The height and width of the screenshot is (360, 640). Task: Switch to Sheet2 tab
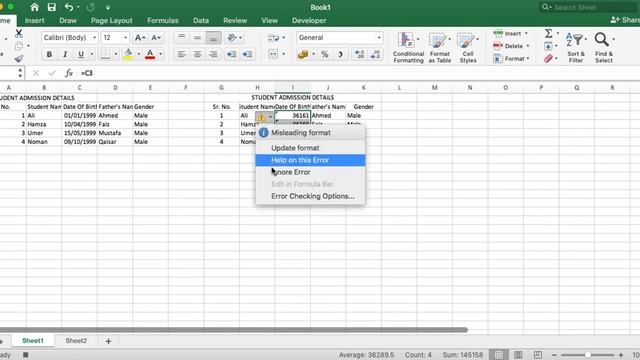point(76,341)
